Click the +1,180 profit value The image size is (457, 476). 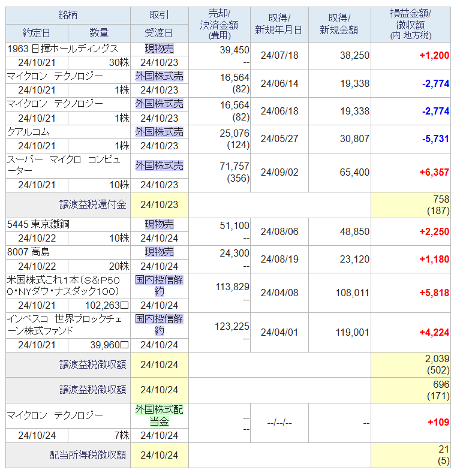tap(434, 259)
